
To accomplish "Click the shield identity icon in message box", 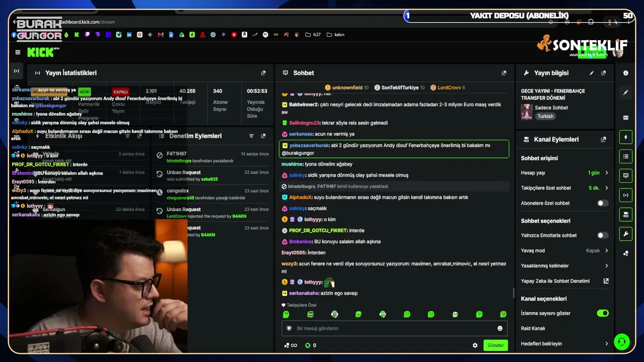I will [x=289, y=328].
